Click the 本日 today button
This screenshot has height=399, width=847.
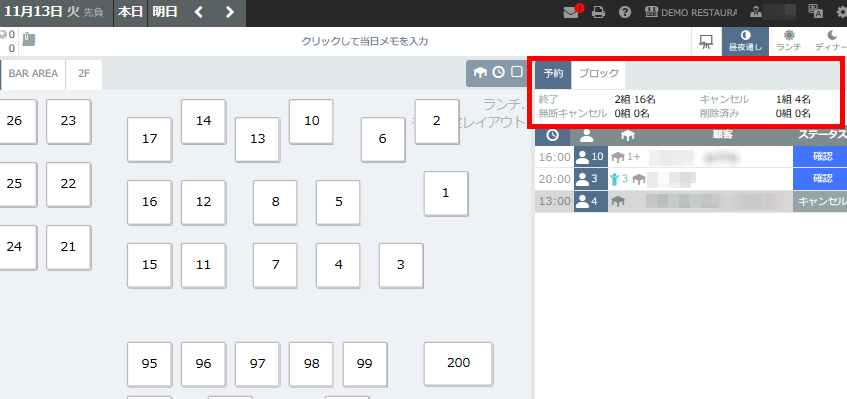coord(130,12)
